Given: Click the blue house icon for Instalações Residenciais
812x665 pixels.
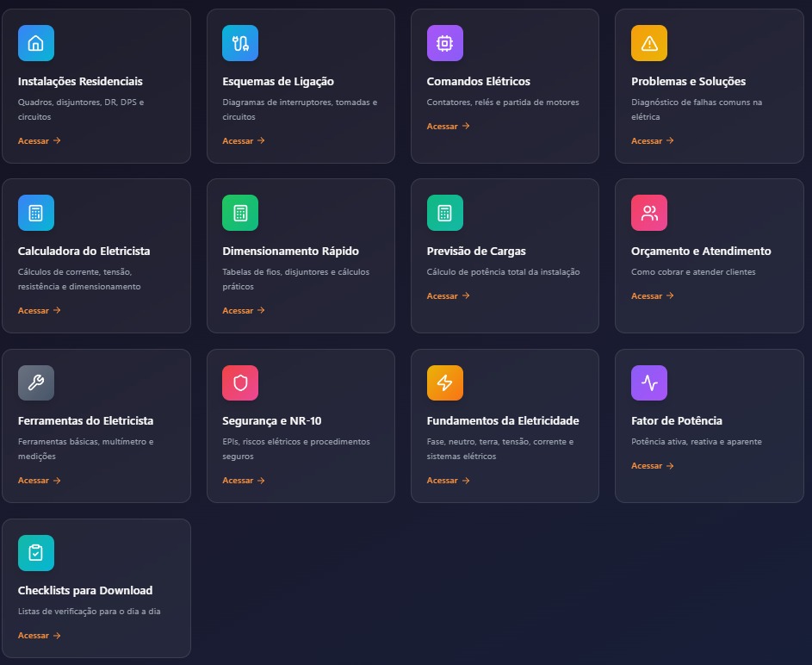Looking at the screenshot, I should coord(36,43).
